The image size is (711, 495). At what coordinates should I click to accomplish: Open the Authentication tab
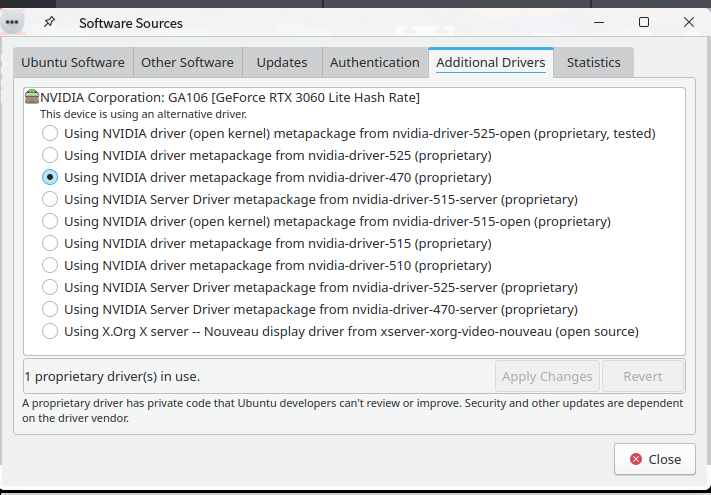(x=375, y=63)
